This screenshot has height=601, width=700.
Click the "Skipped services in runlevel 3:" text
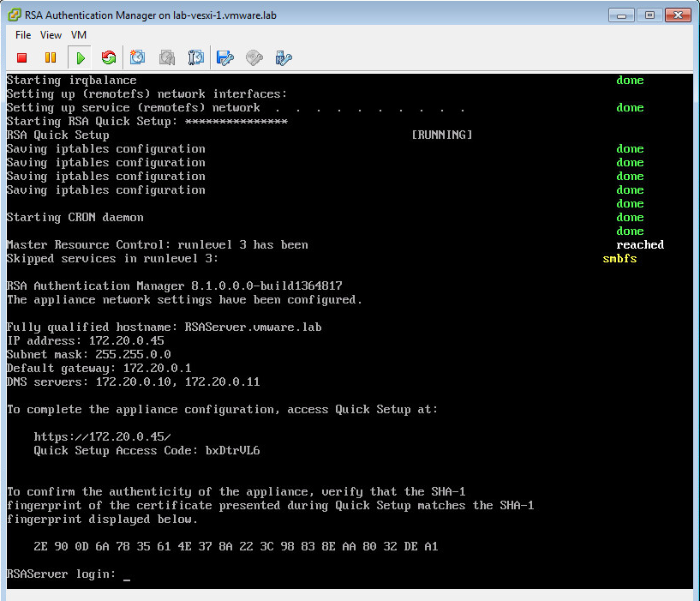pos(112,259)
